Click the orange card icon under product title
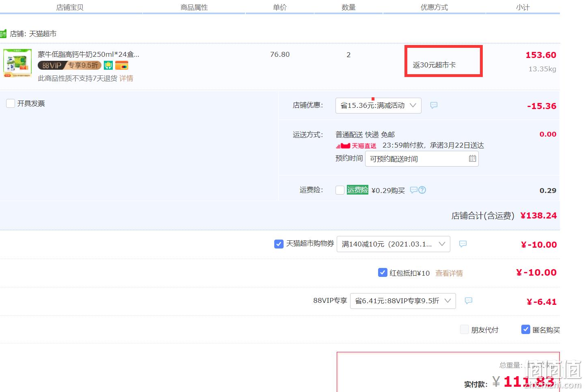The width and height of the screenshot is (585, 392). [x=122, y=65]
